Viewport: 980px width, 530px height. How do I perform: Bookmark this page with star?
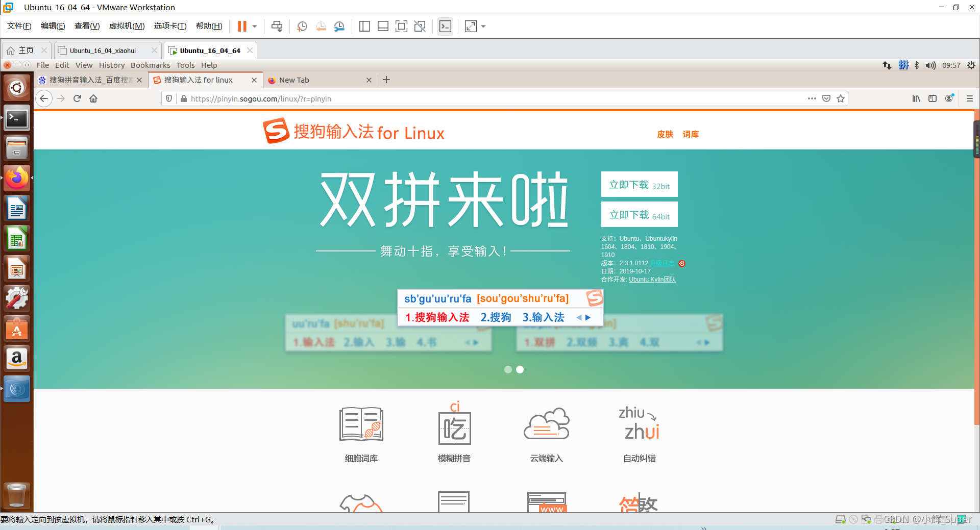pyautogui.click(x=841, y=98)
